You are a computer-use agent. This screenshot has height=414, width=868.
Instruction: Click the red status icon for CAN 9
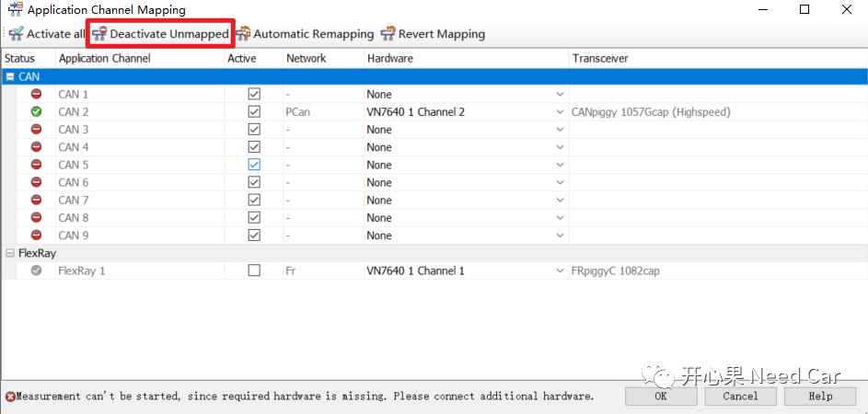pos(37,236)
